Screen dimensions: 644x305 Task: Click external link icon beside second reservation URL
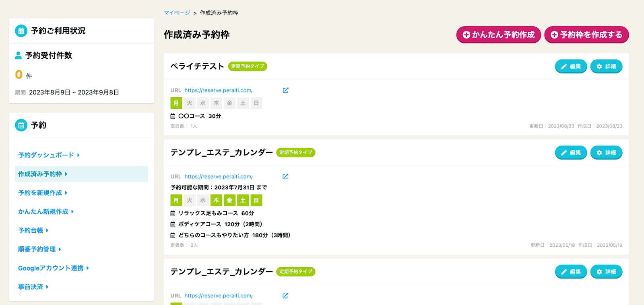click(285, 176)
